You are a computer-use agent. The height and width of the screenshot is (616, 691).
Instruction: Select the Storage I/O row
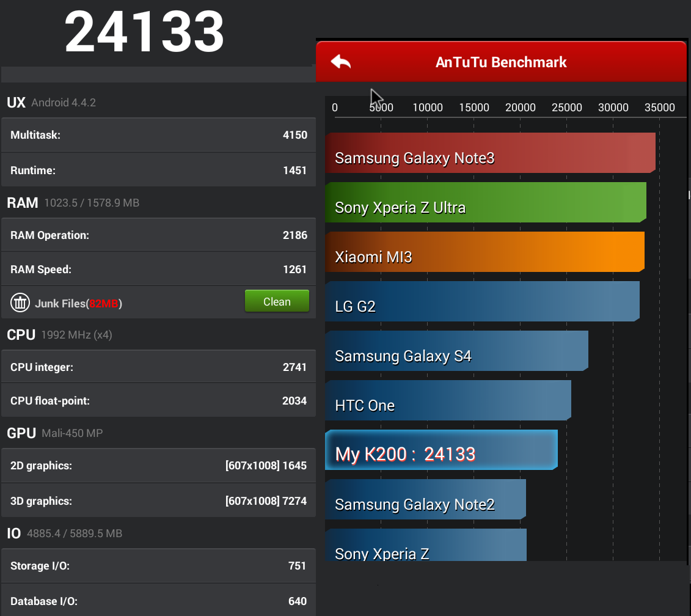[x=159, y=566]
